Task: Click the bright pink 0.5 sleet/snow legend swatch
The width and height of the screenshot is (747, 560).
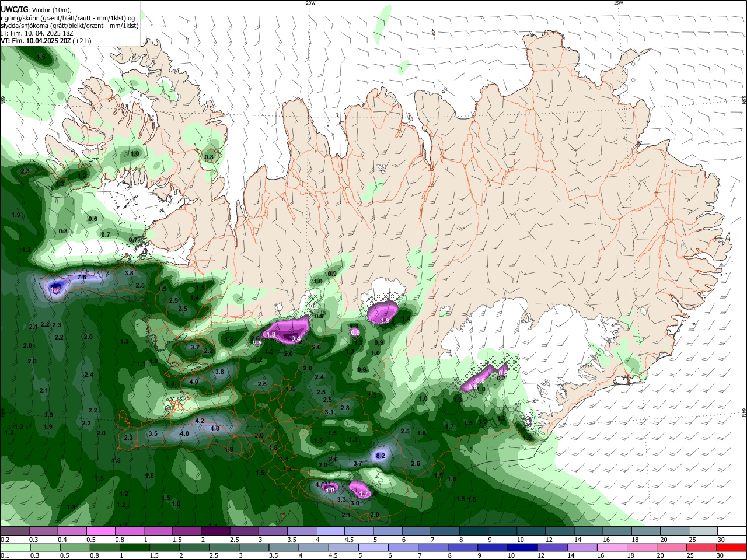Action: pyautogui.click(x=100, y=531)
